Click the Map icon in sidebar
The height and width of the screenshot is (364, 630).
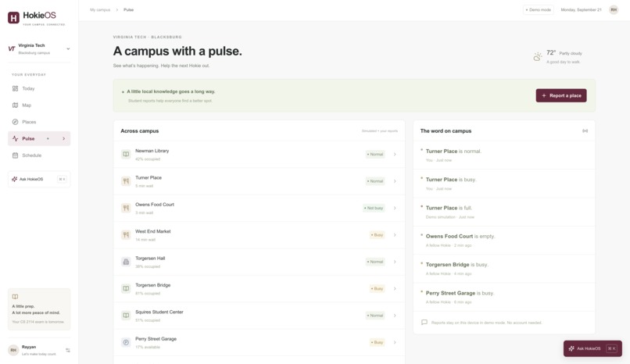tap(15, 105)
